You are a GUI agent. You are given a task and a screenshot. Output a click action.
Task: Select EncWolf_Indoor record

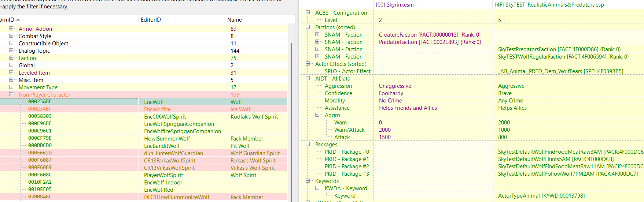click(144, 182)
